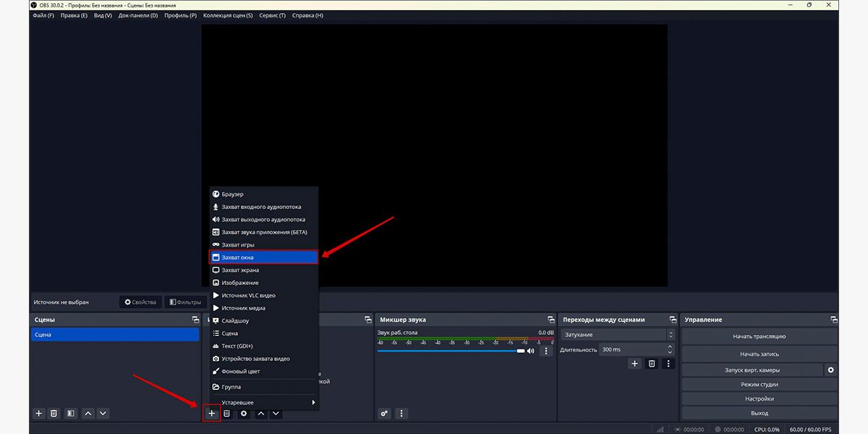The width and height of the screenshot is (868, 434).
Task: Click the Свойства button
Action: 140,302
